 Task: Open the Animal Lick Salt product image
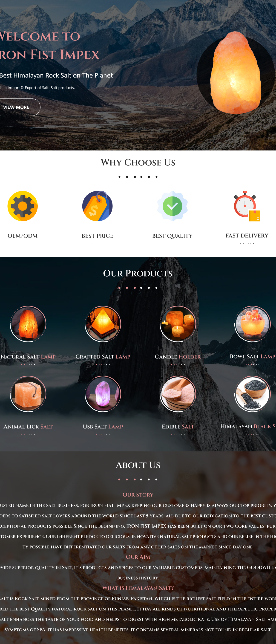[x=28, y=394]
